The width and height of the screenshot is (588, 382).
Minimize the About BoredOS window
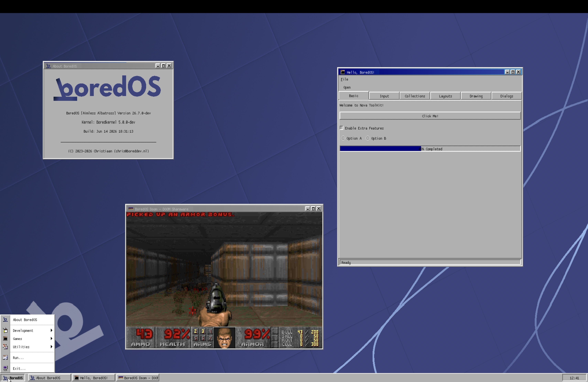pos(158,66)
